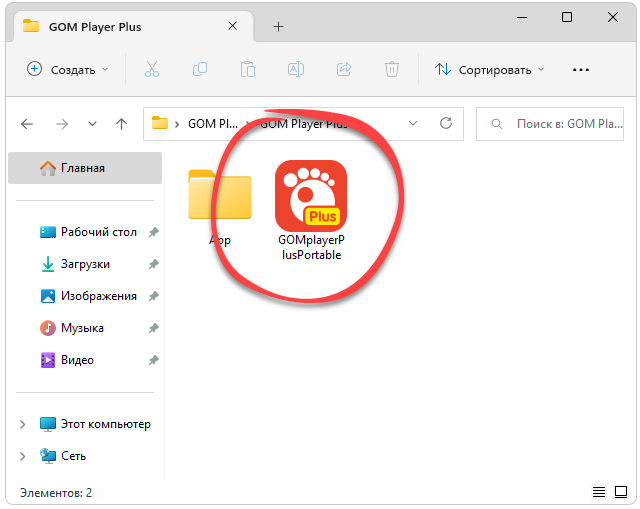Click the GOM Pl... breadcrumb segment
This screenshot has width=640, height=509.
213,124
